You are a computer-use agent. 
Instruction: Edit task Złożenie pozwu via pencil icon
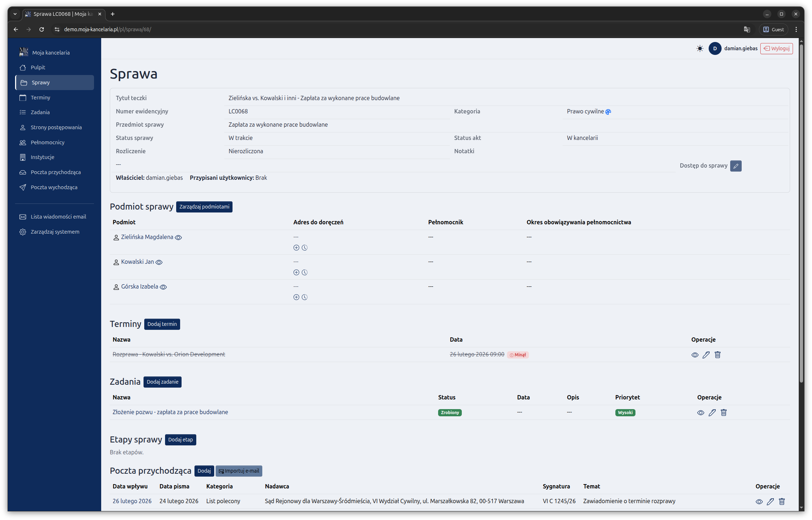(x=712, y=413)
